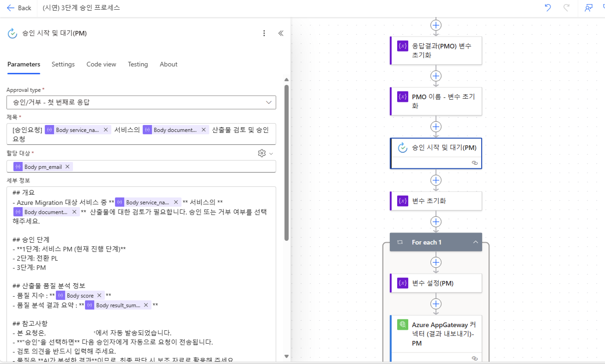Click the Redo icon in top toolbar
605x364 pixels.
click(566, 8)
